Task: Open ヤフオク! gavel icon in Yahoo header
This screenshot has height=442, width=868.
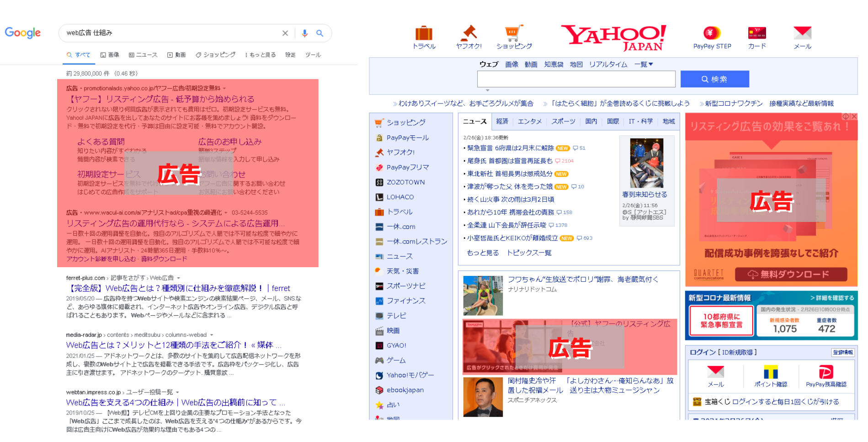Action: pyautogui.click(x=469, y=33)
